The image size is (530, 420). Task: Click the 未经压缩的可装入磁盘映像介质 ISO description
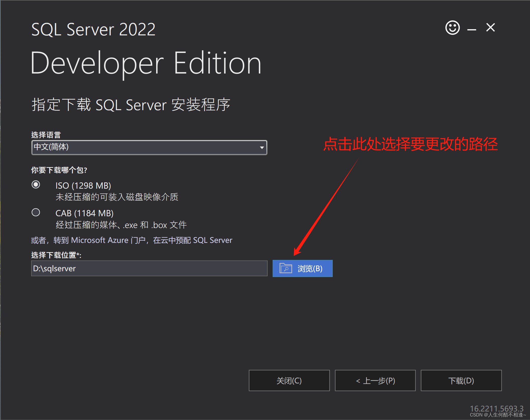(x=117, y=197)
